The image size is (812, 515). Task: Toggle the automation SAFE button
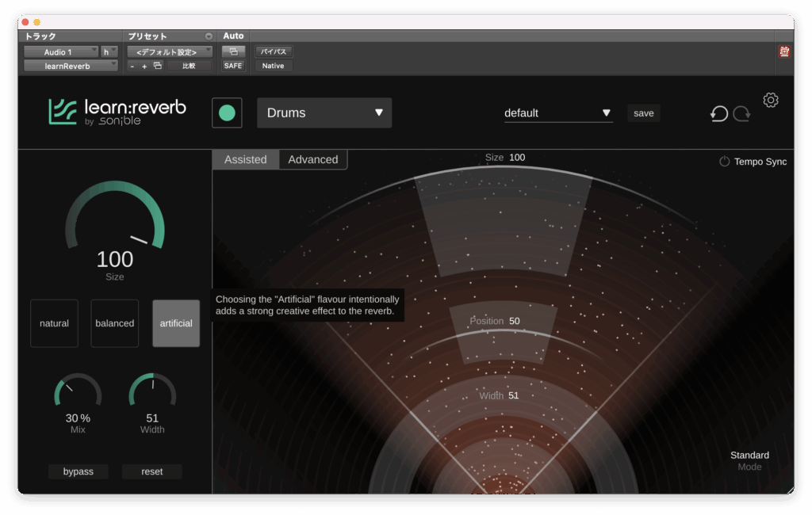[x=233, y=66]
